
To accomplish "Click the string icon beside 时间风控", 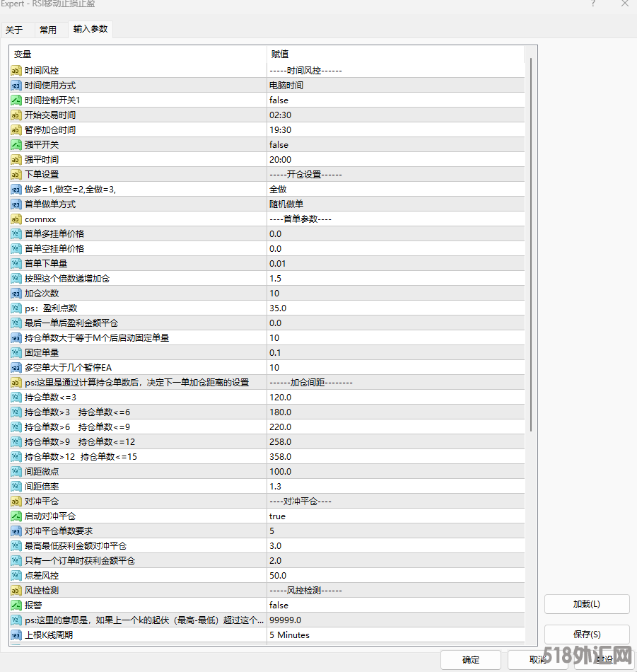I will [x=16, y=71].
